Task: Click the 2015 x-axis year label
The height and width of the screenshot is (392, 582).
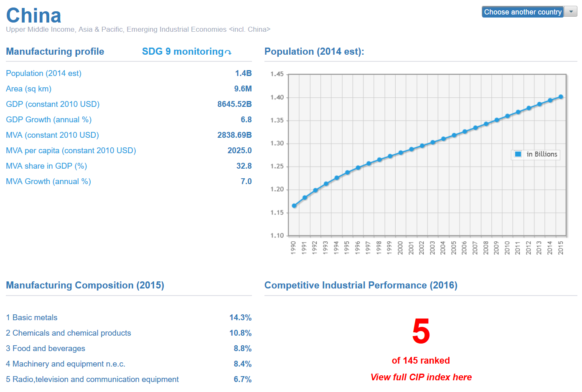Action: click(561, 248)
